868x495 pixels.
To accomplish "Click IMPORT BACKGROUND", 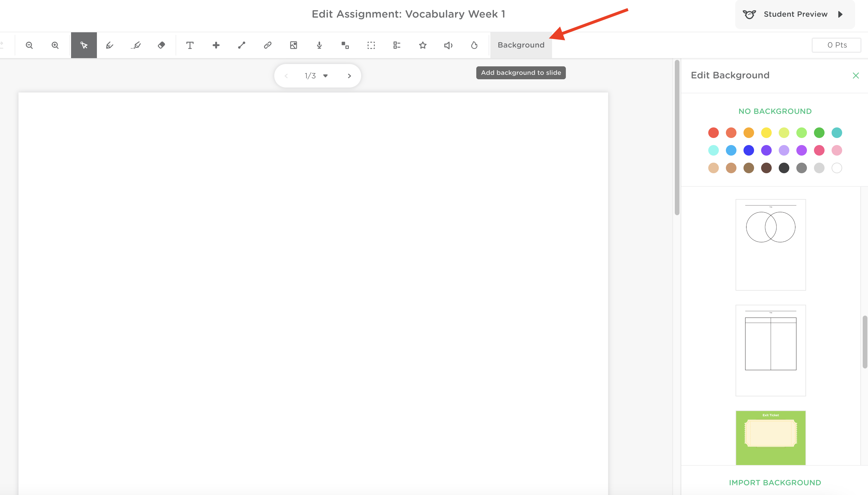I will point(775,482).
